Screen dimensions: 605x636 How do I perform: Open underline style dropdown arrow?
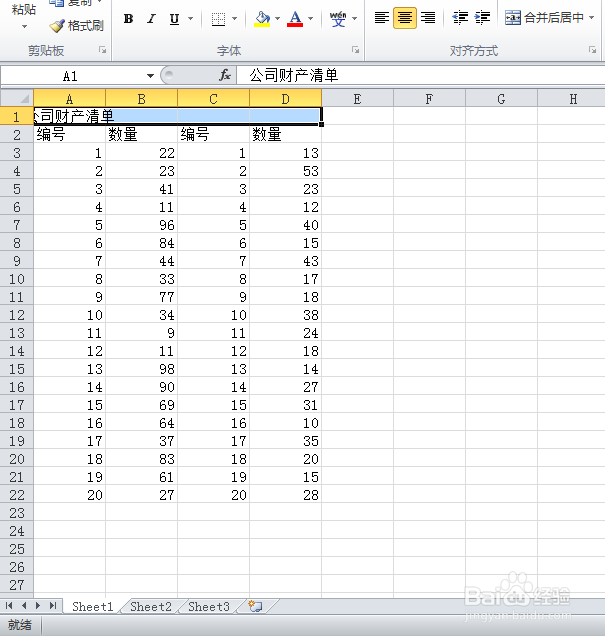point(191,19)
